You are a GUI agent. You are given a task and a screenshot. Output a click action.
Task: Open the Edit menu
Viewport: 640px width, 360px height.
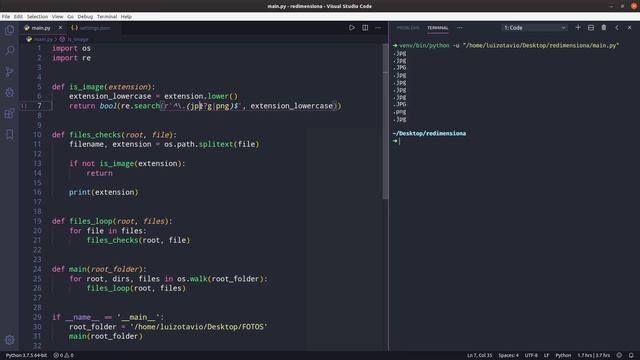pos(18,17)
